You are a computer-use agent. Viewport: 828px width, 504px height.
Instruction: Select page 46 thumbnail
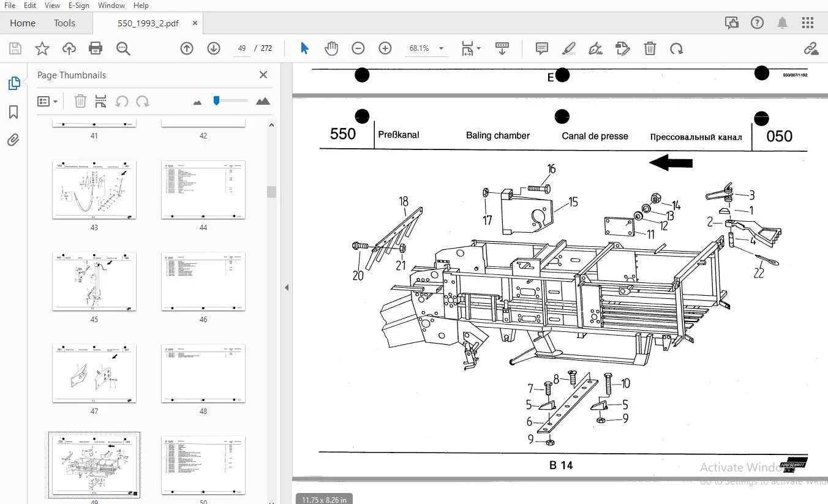[203, 282]
